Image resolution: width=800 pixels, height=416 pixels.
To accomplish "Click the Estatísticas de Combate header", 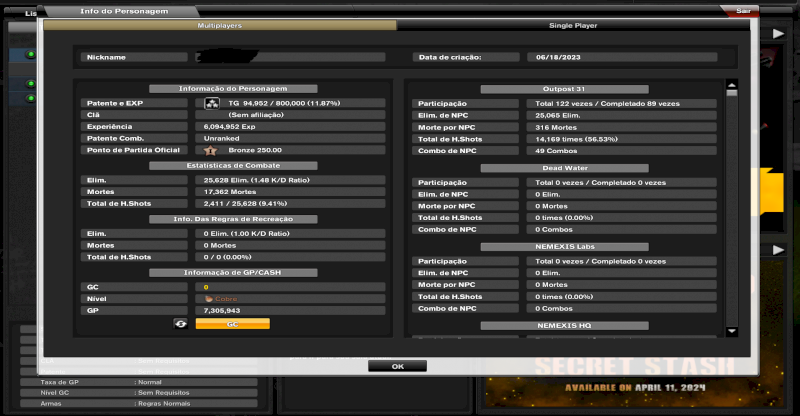I will point(233,165).
